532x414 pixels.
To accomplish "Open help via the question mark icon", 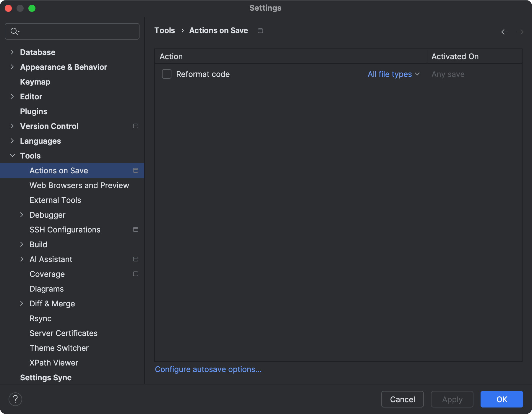I will 15,399.
